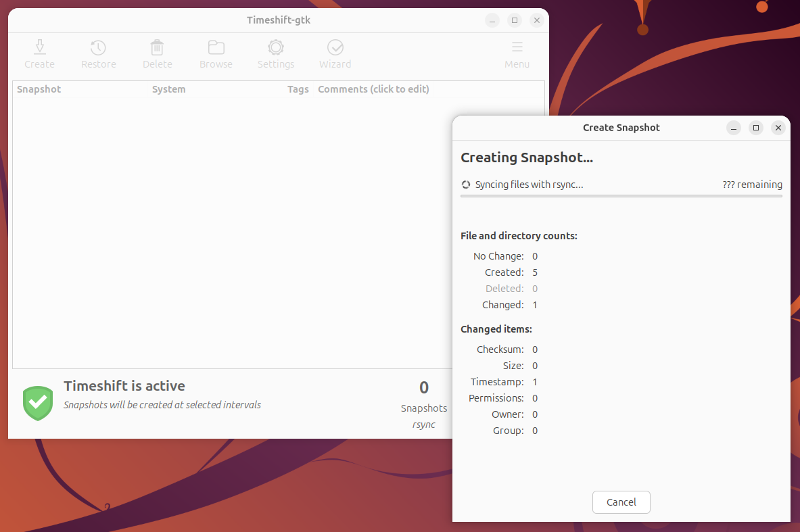Viewport: 800px width, 532px height.
Task: Click the Delete trash icon in toolbar
Action: click(x=157, y=53)
